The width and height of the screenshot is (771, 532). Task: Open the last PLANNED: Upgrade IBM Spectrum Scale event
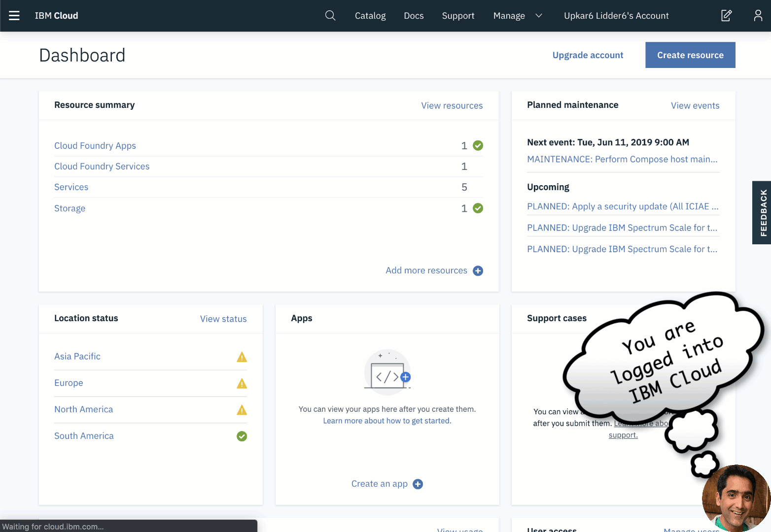coord(622,249)
